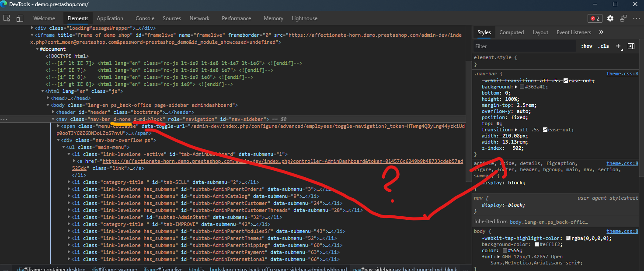
Task: Switch to the Computed tab
Action: coord(512,32)
